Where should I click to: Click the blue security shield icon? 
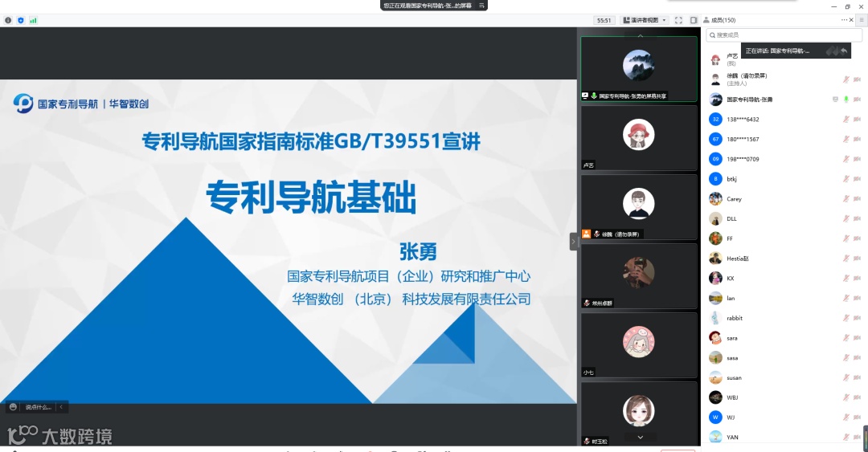pos(20,20)
